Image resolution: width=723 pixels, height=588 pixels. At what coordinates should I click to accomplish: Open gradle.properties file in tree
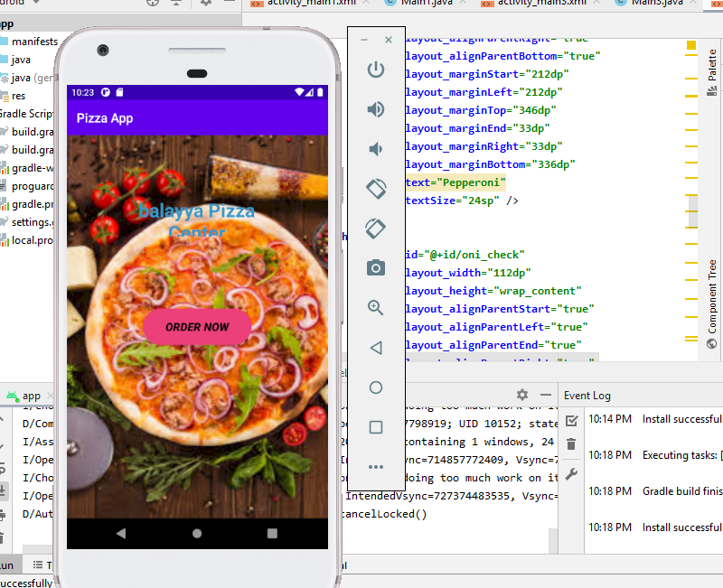pyautogui.click(x=28, y=204)
